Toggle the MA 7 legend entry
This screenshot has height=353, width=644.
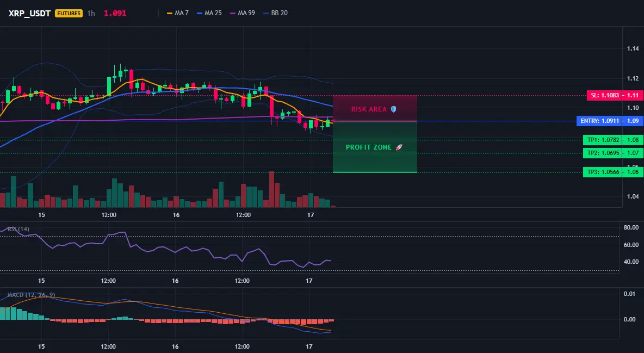178,13
